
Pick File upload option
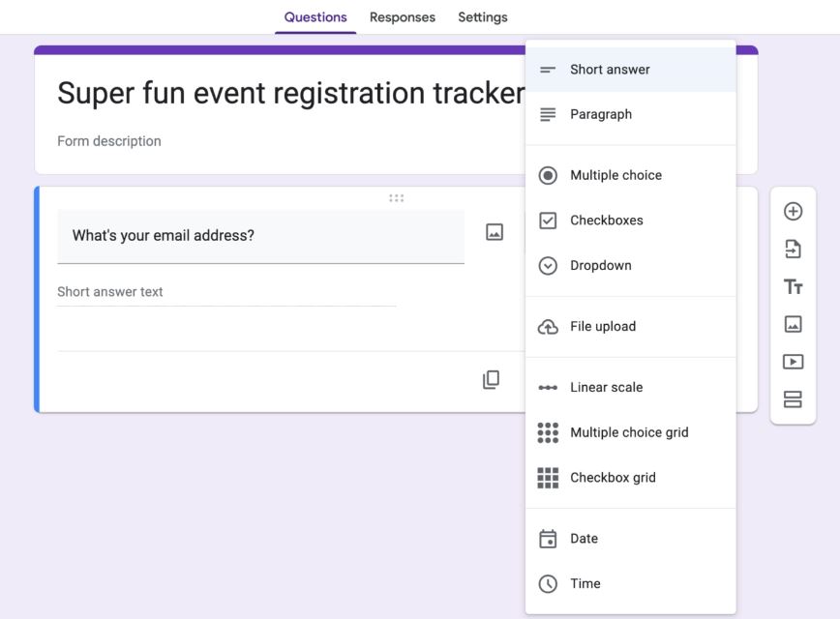pyautogui.click(x=602, y=327)
